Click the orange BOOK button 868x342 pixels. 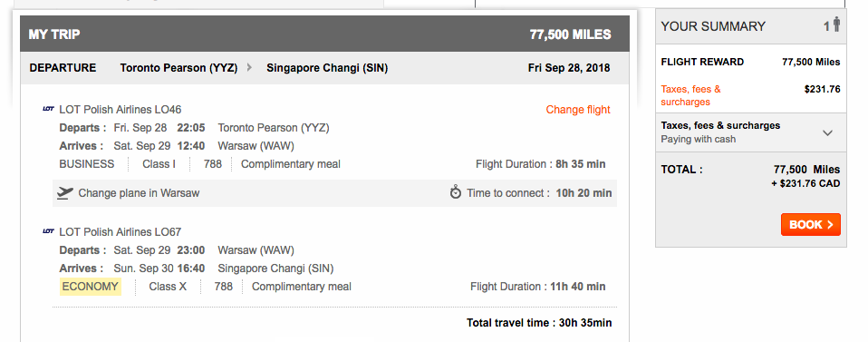click(810, 224)
